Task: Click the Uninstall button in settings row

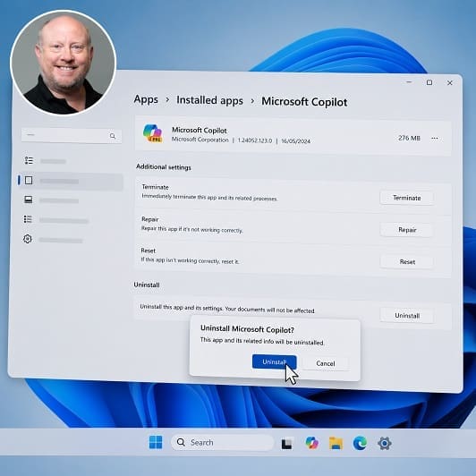Action: point(407,316)
